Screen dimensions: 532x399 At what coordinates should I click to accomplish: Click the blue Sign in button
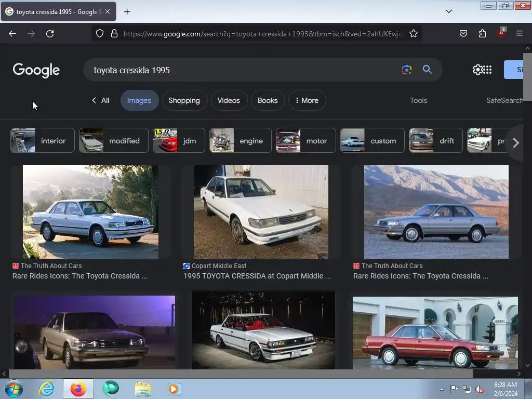pyautogui.click(x=513, y=70)
